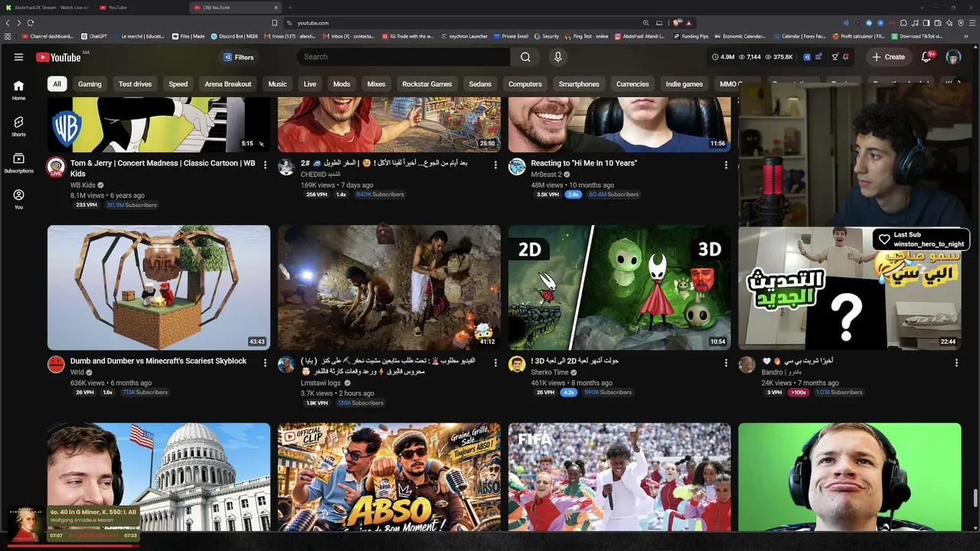
Task: Select the Arena Breakout chip
Action: pyautogui.click(x=228, y=84)
